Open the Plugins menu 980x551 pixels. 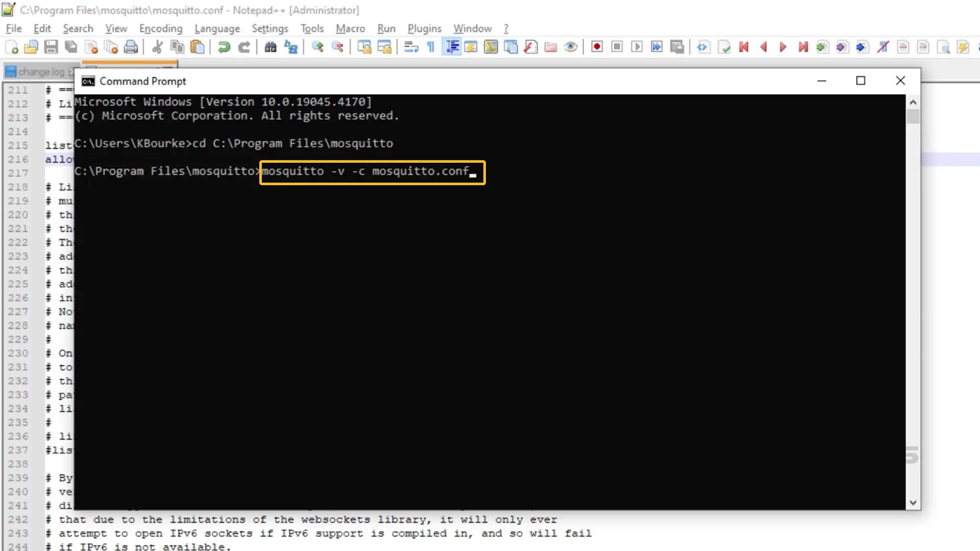point(424,29)
